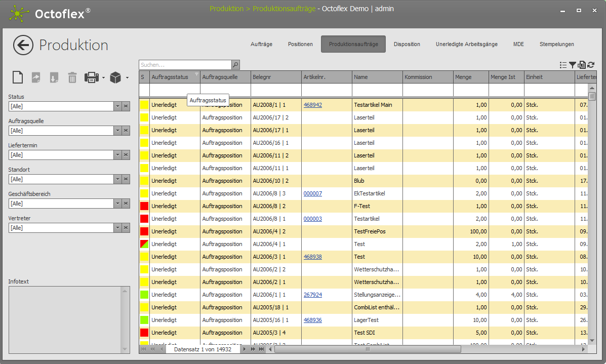Clear the Status filter with X
Image resolution: width=606 pixels, height=364 pixels.
click(126, 106)
